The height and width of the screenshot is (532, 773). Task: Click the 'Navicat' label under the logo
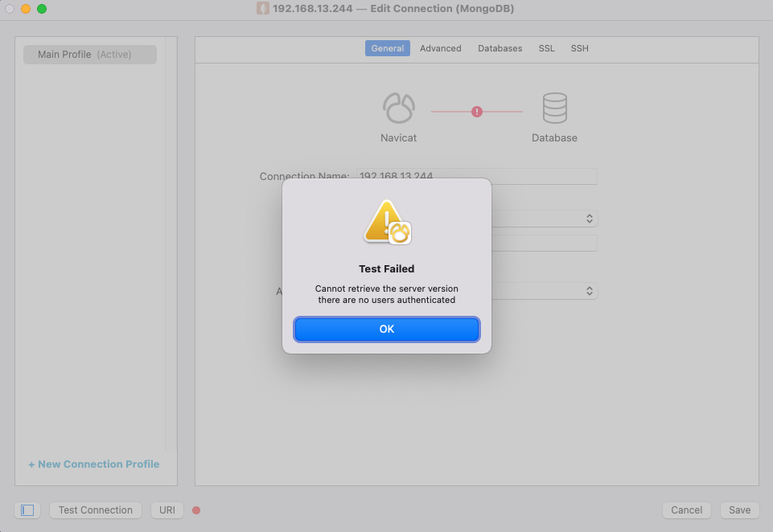click(x=398, y=138)
